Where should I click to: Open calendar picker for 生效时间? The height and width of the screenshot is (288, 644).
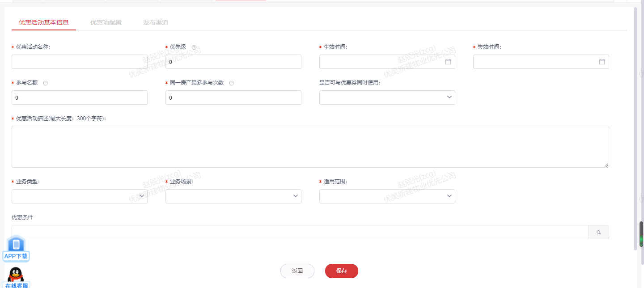pyautogui.click(x=448, y=62)
